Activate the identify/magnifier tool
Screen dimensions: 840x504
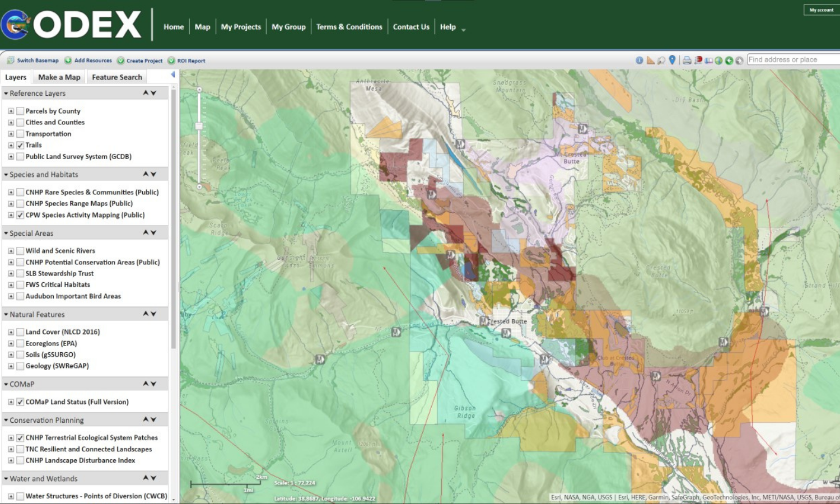point(661,59)
